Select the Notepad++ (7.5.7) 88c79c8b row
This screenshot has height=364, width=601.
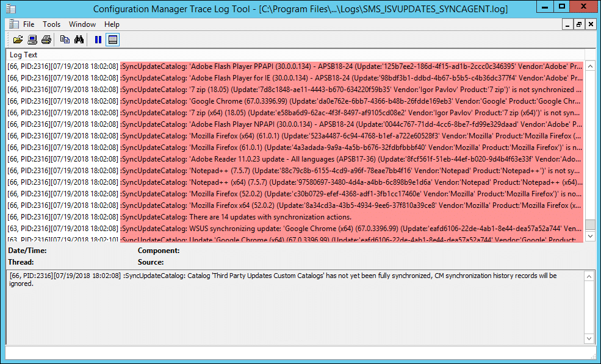[x=295, y=171]
